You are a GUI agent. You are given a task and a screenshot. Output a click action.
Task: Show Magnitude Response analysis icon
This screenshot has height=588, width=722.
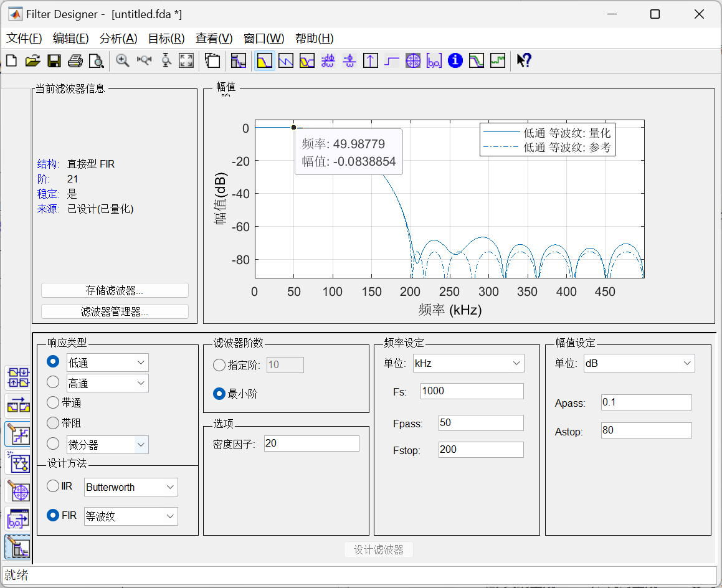[265, 60]
